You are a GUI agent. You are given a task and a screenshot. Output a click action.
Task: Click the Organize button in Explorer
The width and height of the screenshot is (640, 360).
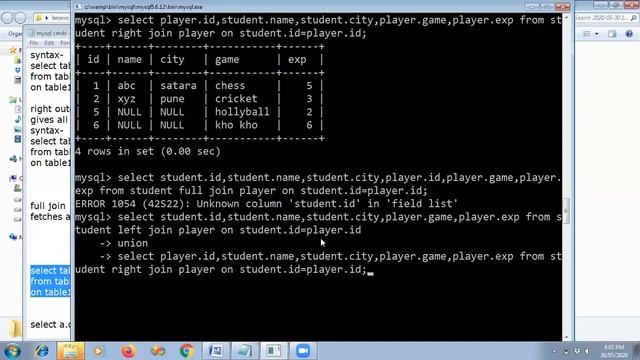15,34
